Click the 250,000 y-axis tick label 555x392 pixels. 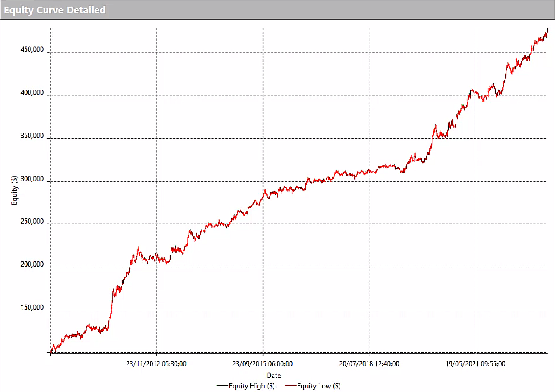point(32,222)
